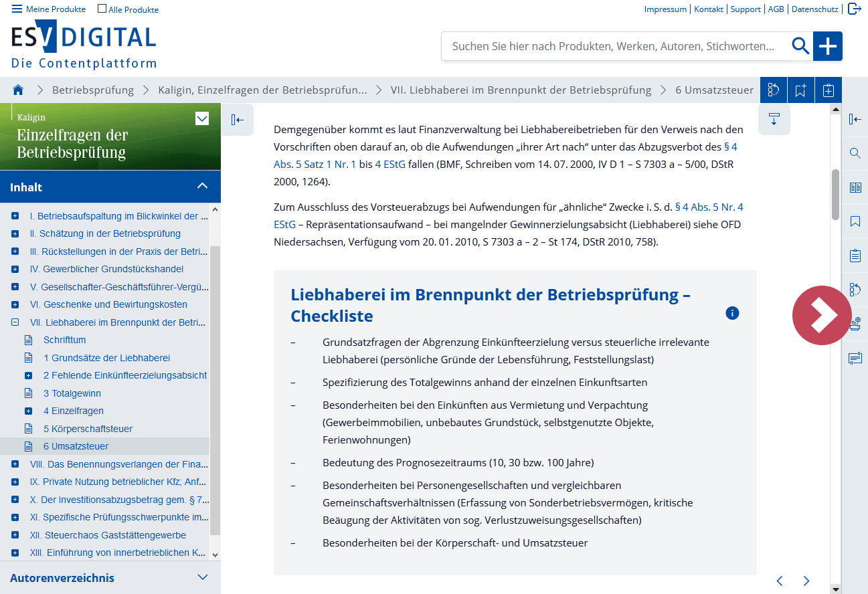Open 3 Totalgewinn in the tree
Screen dimensions: 868x594
pyautogui.click(x=72, y=393)
